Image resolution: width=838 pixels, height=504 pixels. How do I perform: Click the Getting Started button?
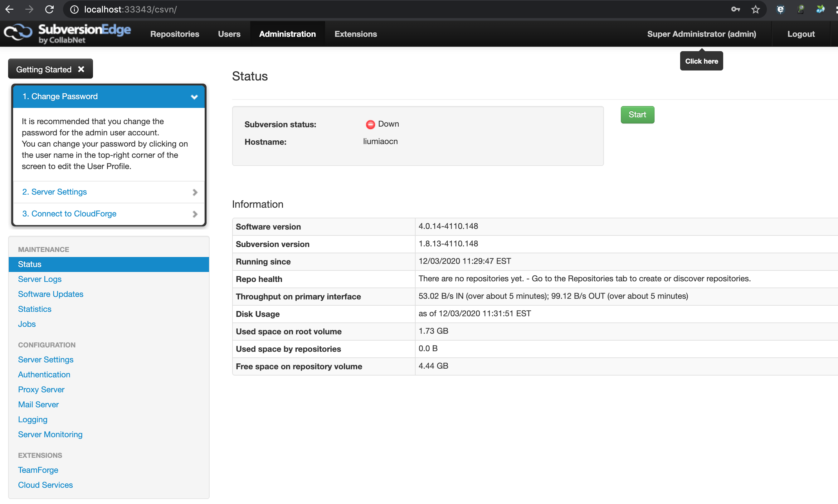click(x=50, y=69)
